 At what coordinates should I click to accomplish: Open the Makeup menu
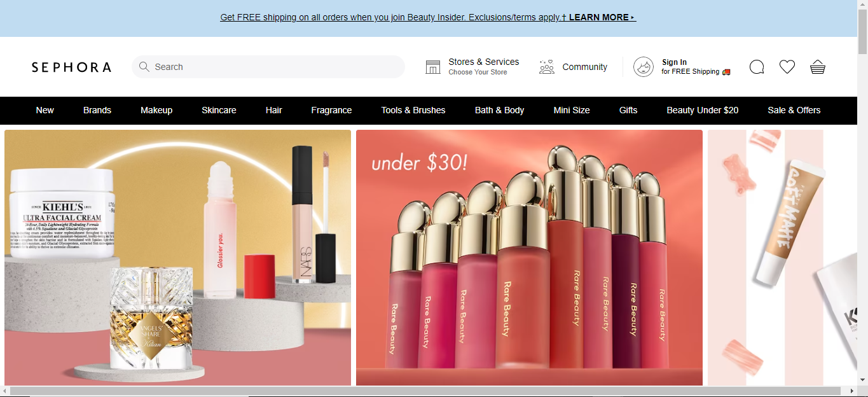pos(156,110)
